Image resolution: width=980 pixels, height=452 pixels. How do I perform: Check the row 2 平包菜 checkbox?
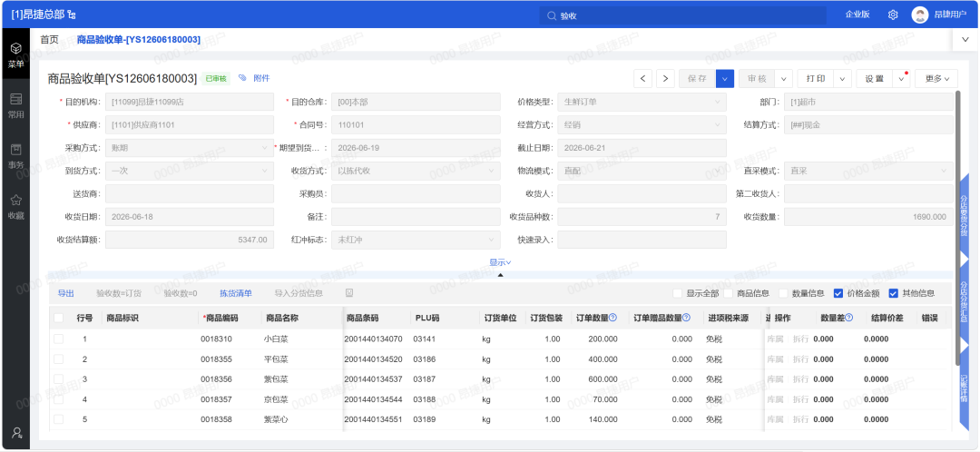coord(59,359)
